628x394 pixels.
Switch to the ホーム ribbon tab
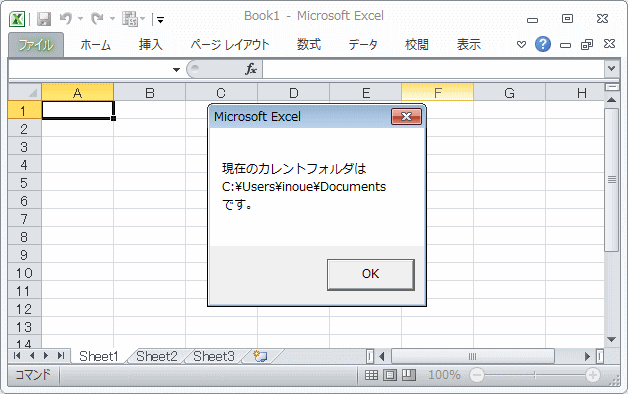point(95,45)
